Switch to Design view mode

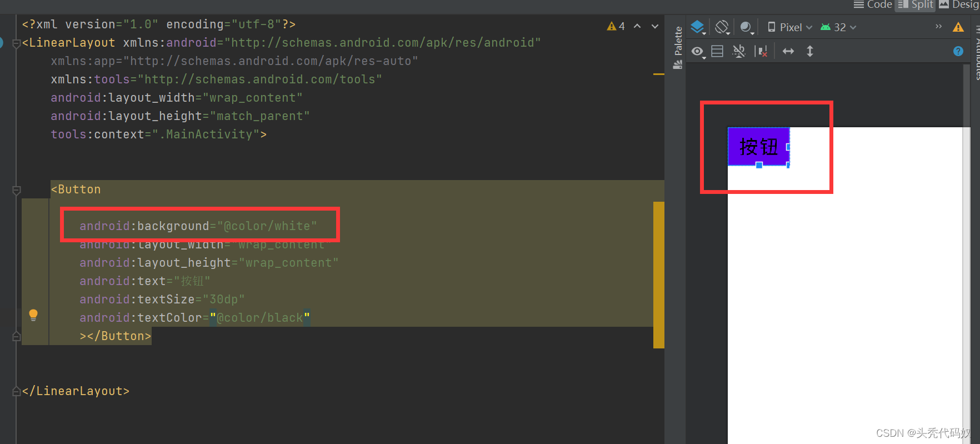[959, 4]
